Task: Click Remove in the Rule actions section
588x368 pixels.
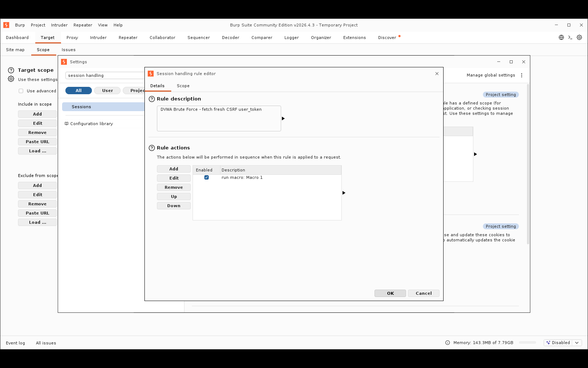Action: (x=174, y=187)
